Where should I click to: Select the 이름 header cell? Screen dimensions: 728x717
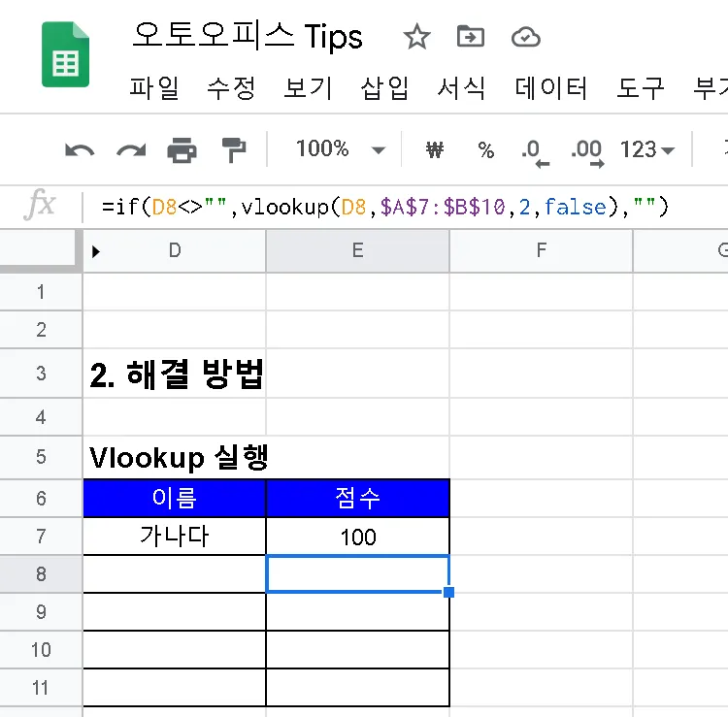click(175, 499)
